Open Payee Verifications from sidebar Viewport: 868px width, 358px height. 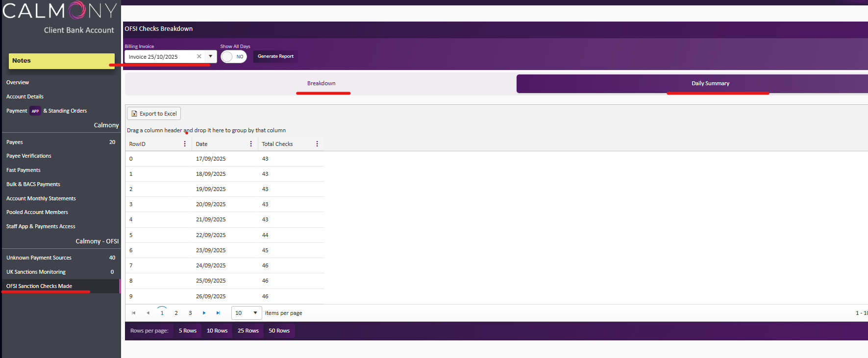click(x=29, y=156)
